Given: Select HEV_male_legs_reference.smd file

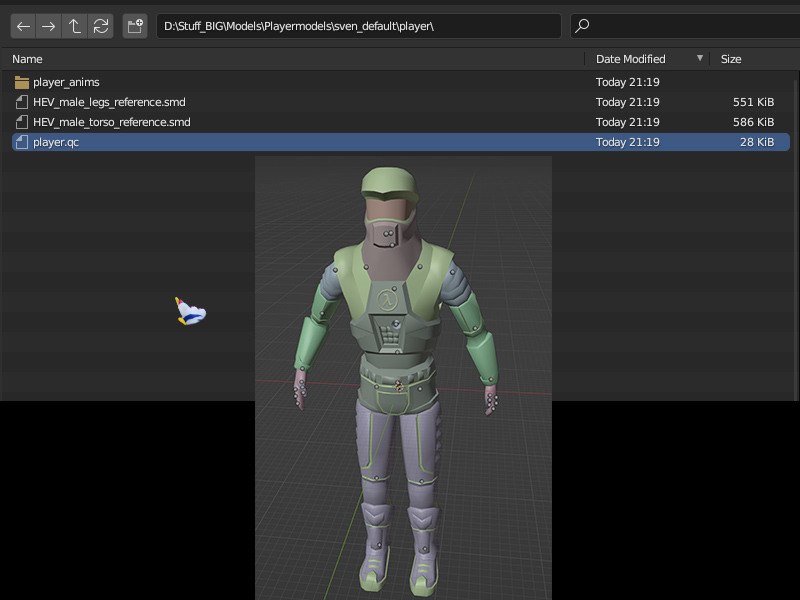Looking at the screenshot, I should pos(401,102).
